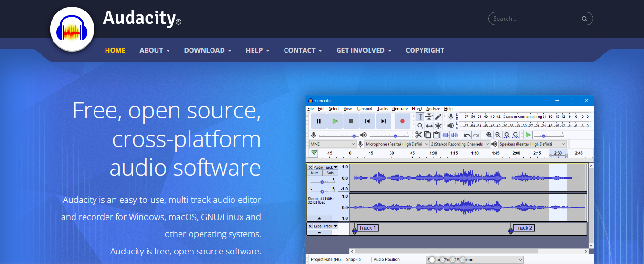Click the Zoom In magnifier icon
This screenshot has height=264, width=644.
[489, 135]
